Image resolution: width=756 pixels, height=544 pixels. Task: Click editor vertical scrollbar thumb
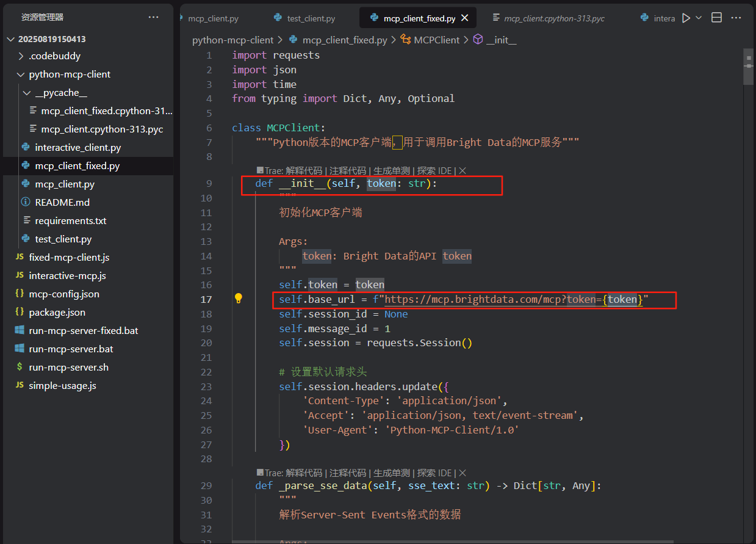coord(749,66)
